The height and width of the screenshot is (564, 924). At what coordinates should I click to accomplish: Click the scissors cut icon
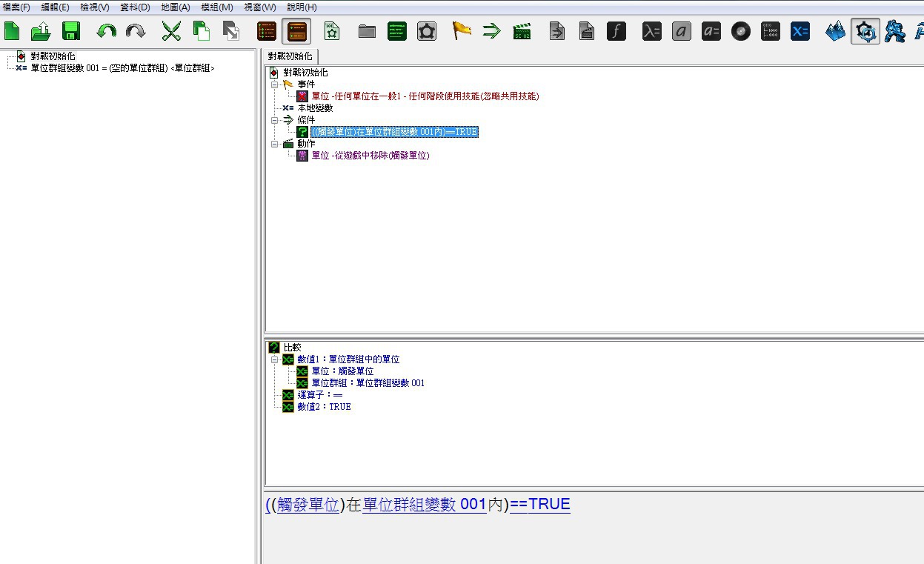[x=171, y=31]
